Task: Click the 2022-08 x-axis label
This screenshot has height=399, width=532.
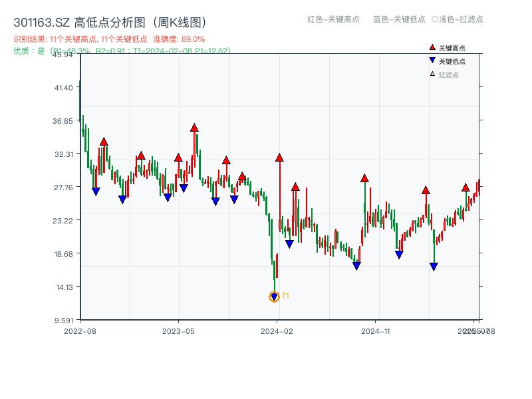Action: [80, 331]
